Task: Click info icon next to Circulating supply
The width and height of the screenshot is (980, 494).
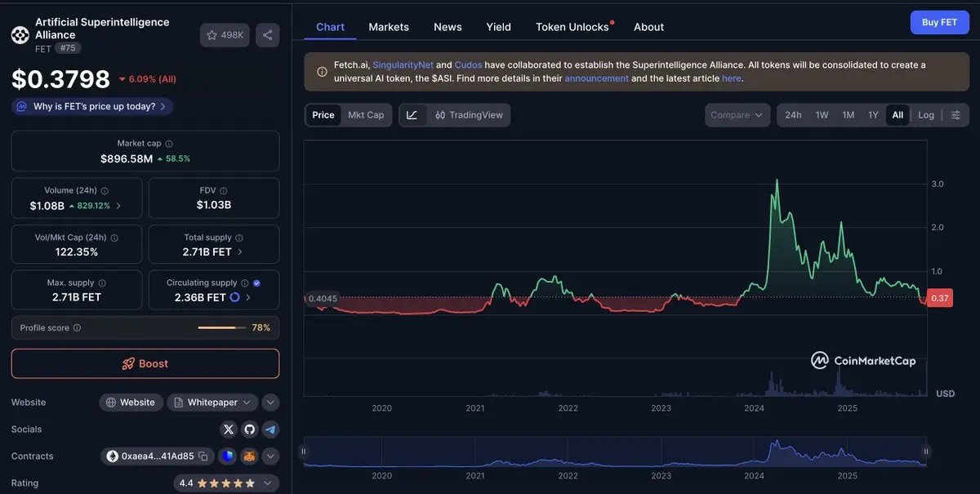Action: pos(245,283)
